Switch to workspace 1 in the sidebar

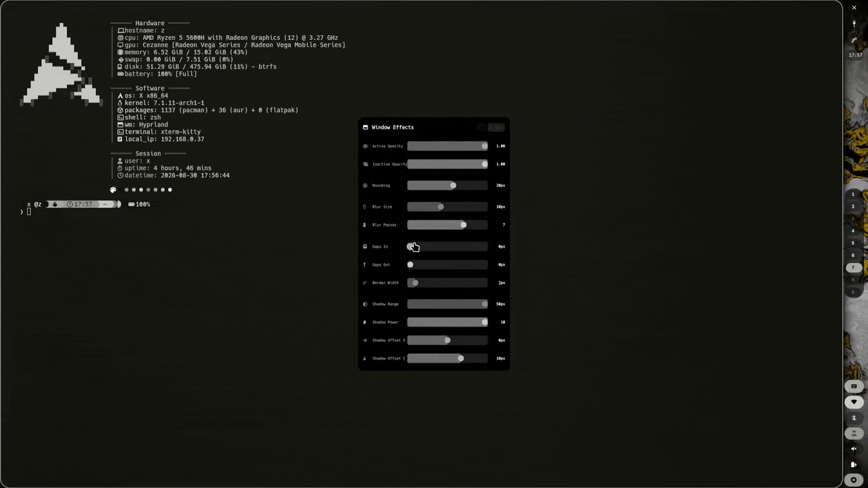click(x=853, y=195)
